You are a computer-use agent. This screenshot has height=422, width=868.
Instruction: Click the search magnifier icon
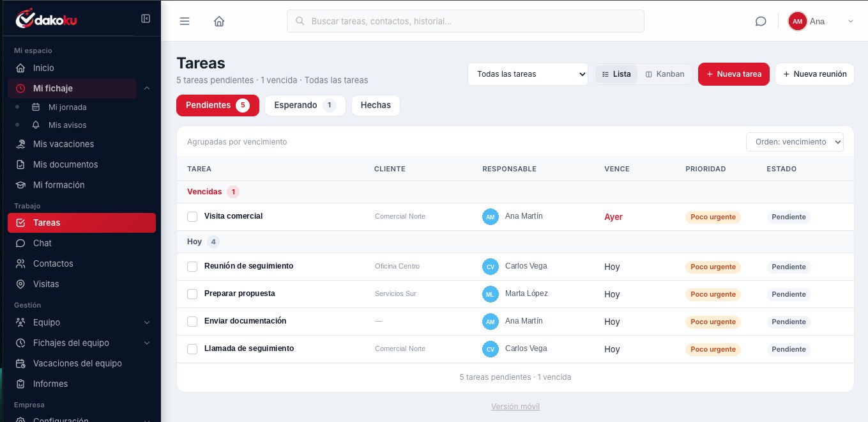[300, 21]
